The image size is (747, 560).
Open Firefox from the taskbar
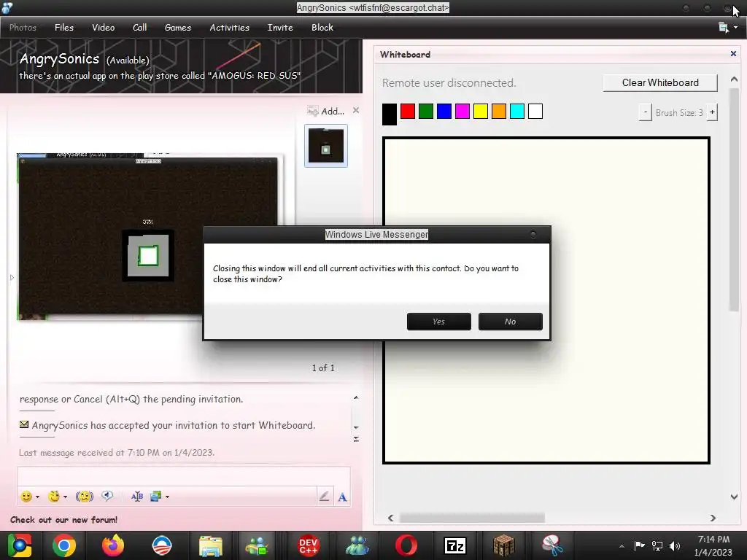[x=113, y=545]
